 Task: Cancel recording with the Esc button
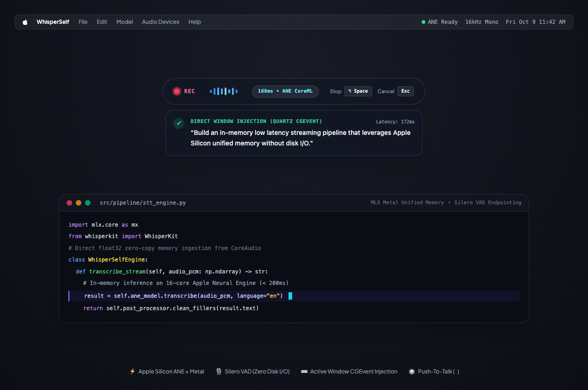[x=406, y=91]
